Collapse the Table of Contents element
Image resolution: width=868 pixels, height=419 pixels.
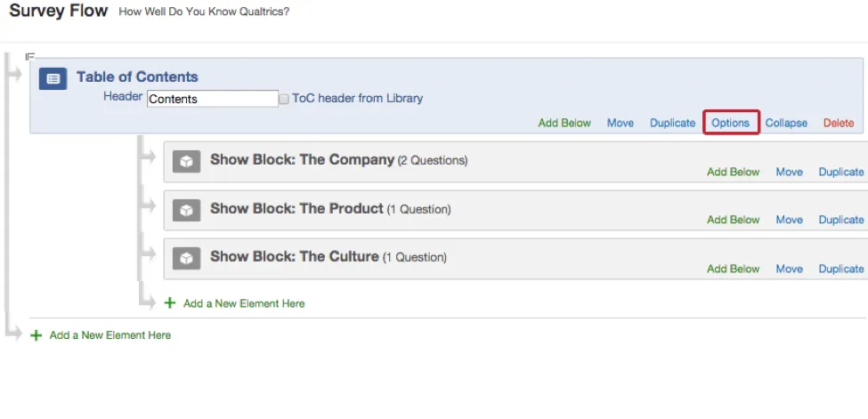[786, 123]
